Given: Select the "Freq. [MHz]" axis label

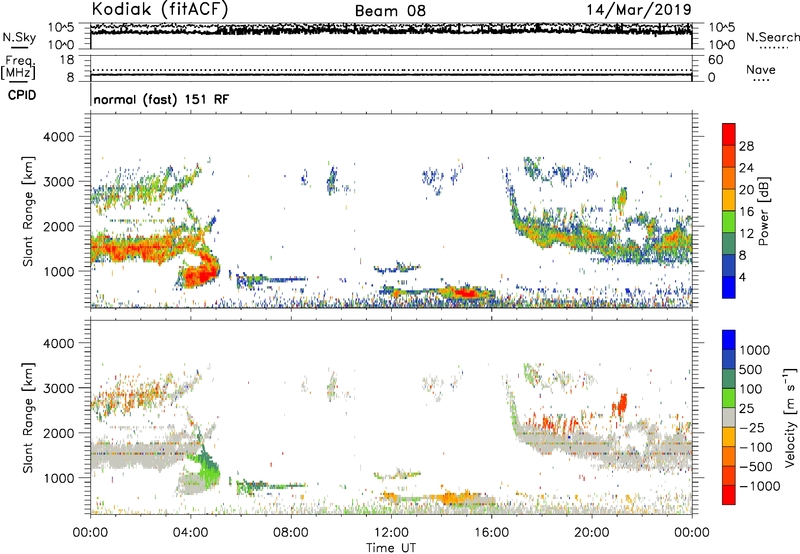Looking at the screenshot, I should pyautogui.click(x=19, y=68).
